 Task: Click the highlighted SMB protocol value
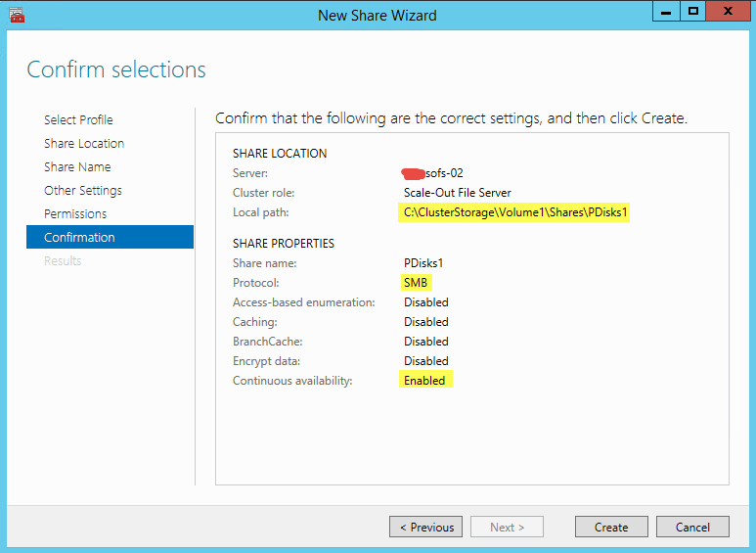(x=417, y=283)
